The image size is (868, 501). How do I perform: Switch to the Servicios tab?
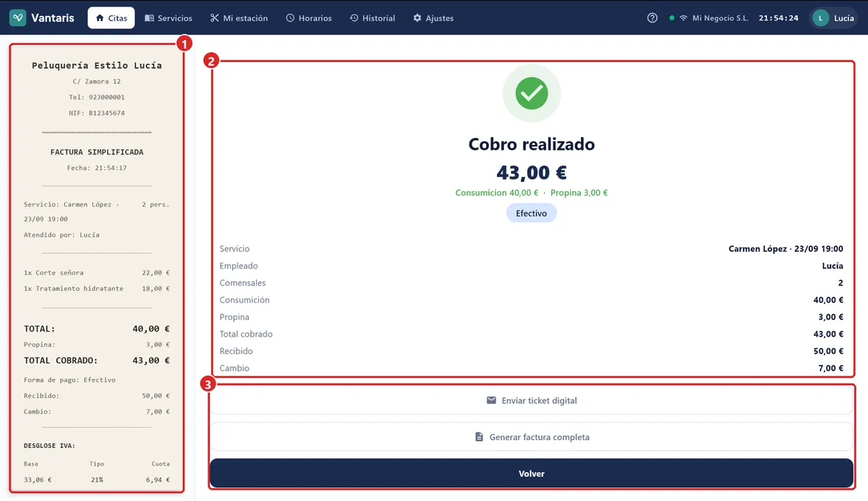pyautogui.click(x=169, y=18)
